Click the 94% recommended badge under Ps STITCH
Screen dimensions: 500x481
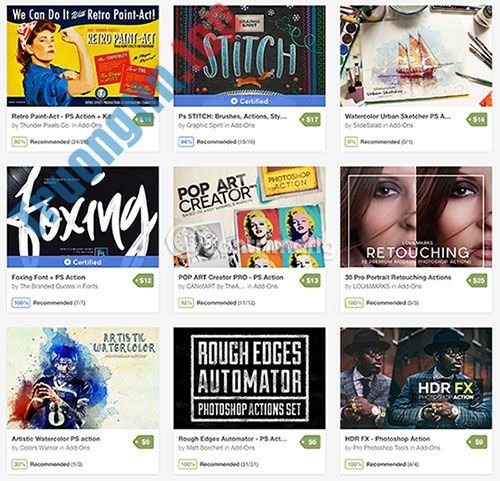[186, 142]
